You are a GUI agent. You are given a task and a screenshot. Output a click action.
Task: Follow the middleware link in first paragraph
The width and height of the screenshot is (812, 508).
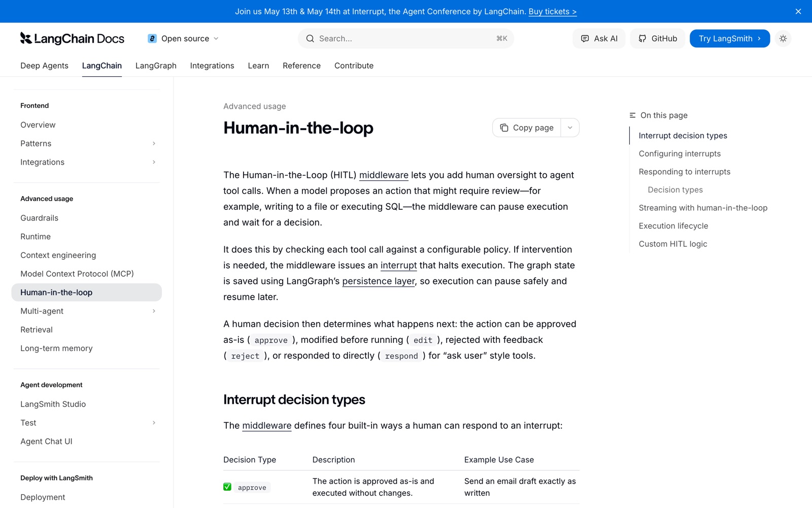pyautogui.click(x=384, y=175)
